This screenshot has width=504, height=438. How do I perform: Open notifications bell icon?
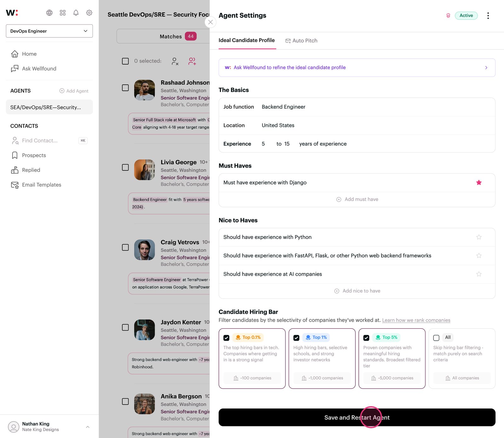click(76, 13)
